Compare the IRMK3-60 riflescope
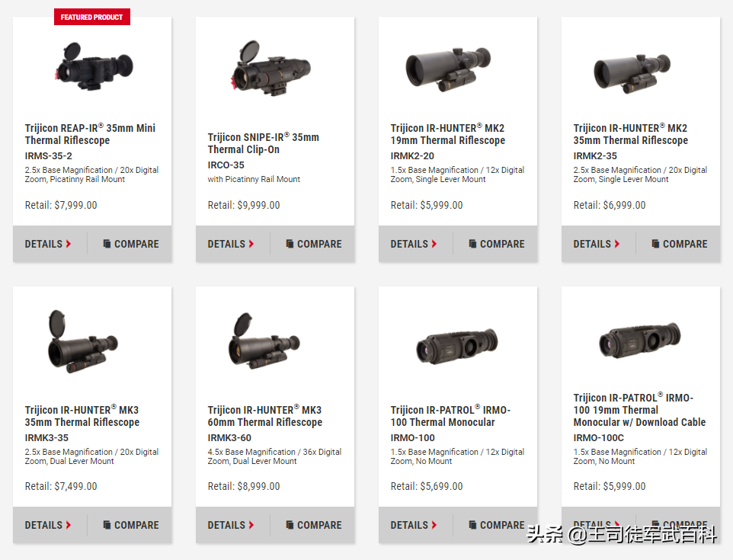 314,525
